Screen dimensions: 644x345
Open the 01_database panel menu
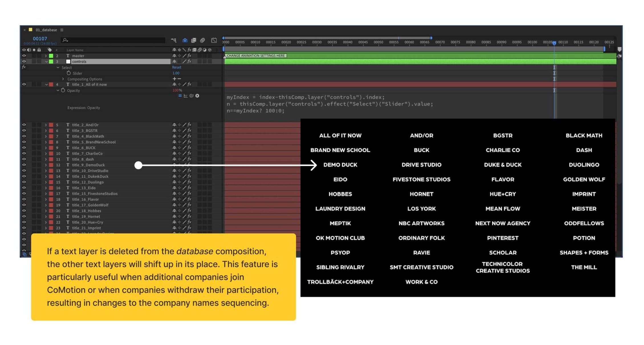[62, 30]
